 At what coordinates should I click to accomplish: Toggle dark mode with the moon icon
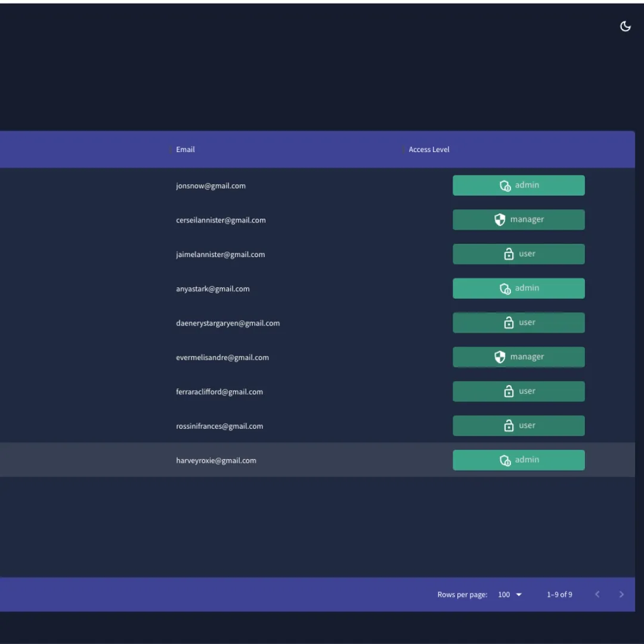(x=625, y=26)
